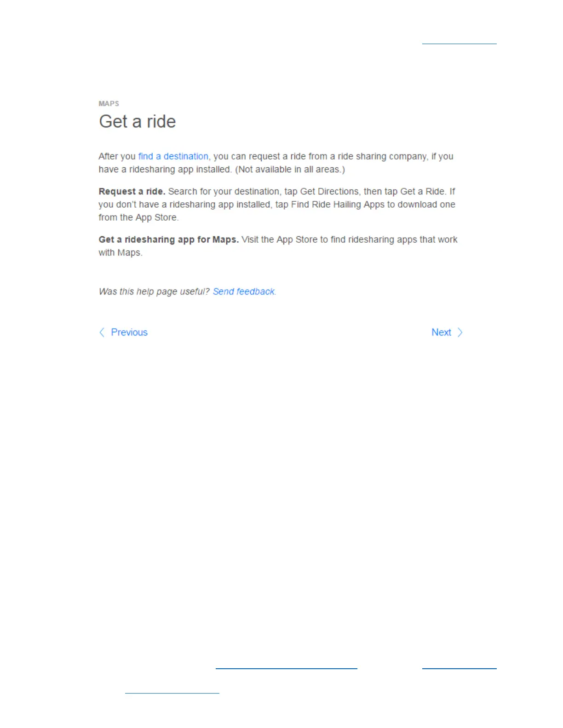Click '(Not available in all areas.)' note
The image size is (563, 728).
click(x=290, y=169)
